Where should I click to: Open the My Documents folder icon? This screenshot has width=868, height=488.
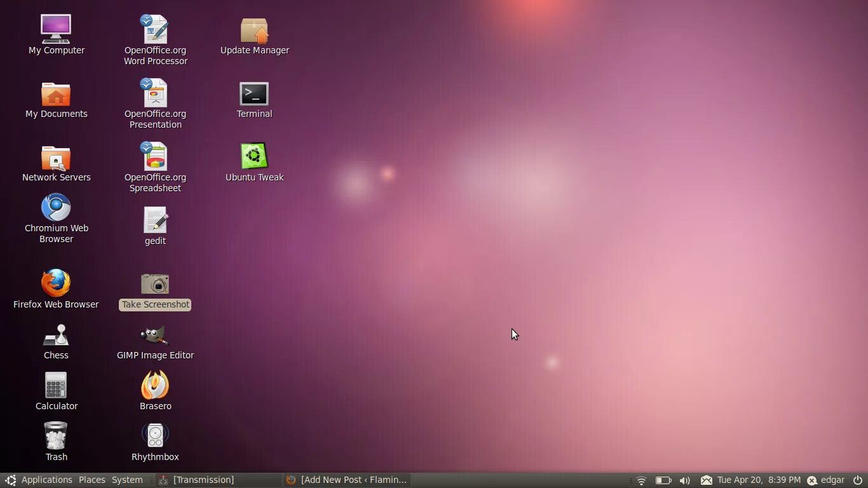pos(56,94)
